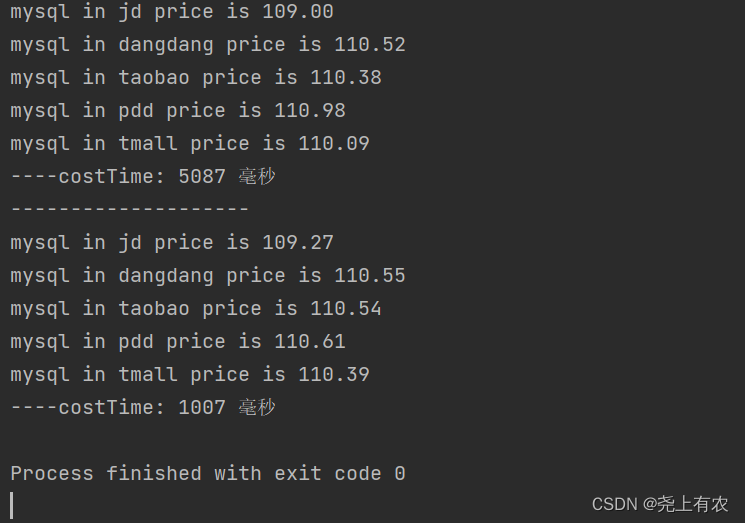Click the 'tmall price is 110.09' output line
745x523 pixels.
click(190, 143)
